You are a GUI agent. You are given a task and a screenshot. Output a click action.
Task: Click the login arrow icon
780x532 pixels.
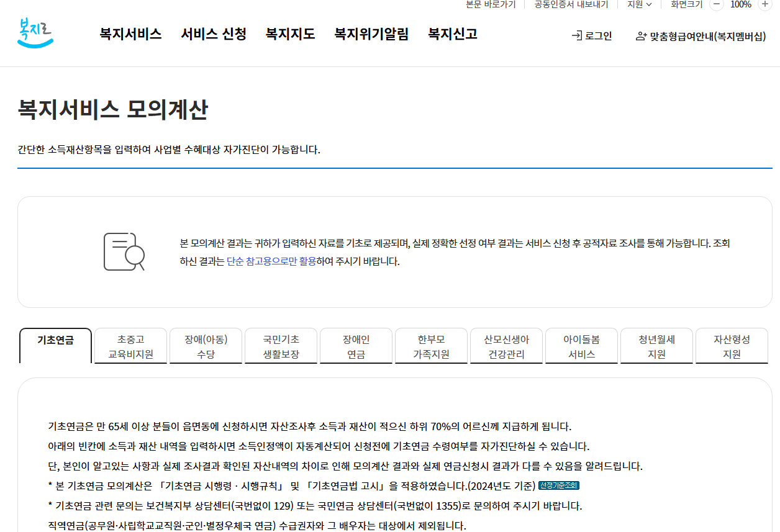[x=577, y=36]
